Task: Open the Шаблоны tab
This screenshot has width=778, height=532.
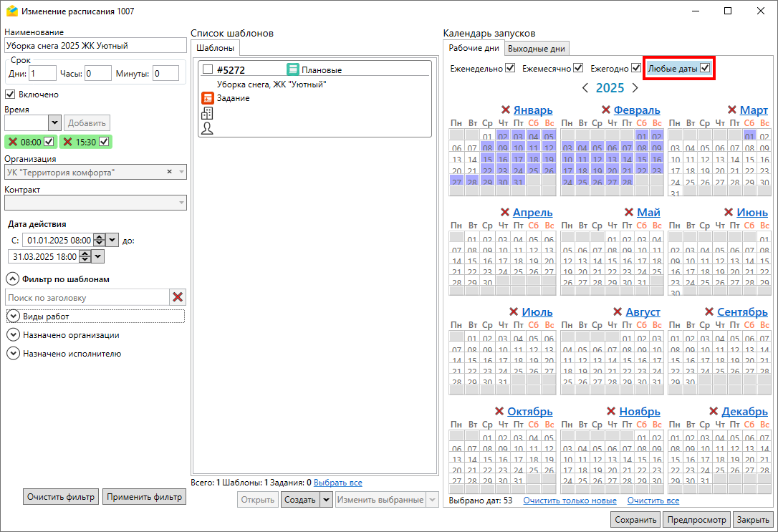Action: point(215,48)
